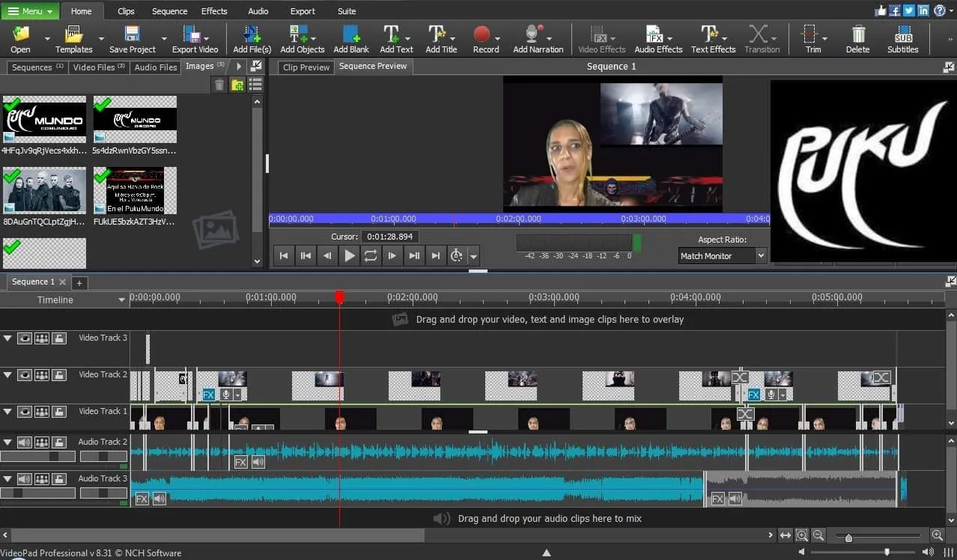Click the master volume slider handle

887,553
